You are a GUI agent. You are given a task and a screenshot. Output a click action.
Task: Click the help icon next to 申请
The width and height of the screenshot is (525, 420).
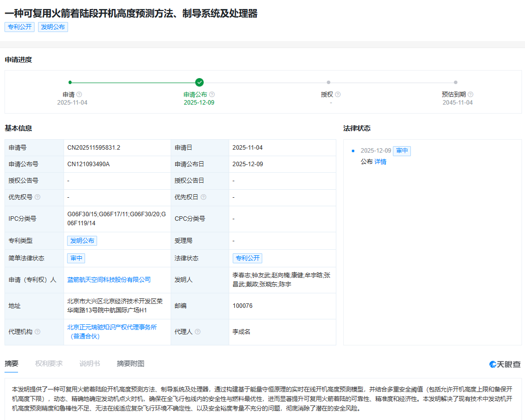(x=80, y=94)
